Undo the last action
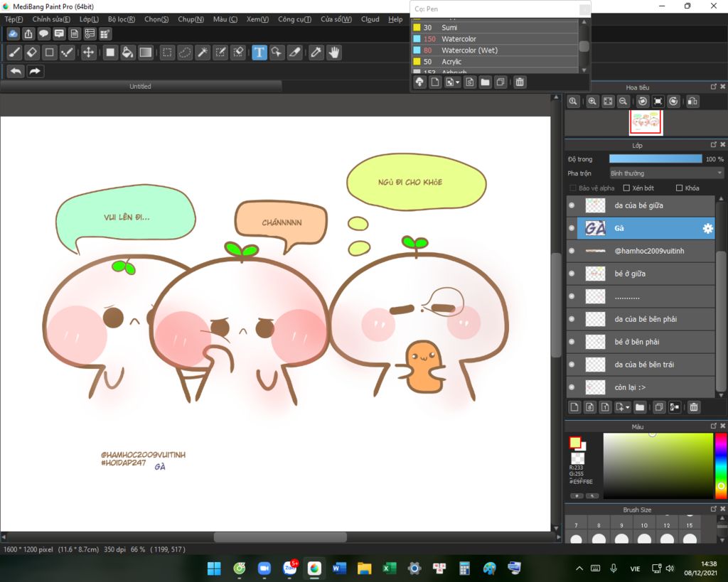 [x=16, y=71]
